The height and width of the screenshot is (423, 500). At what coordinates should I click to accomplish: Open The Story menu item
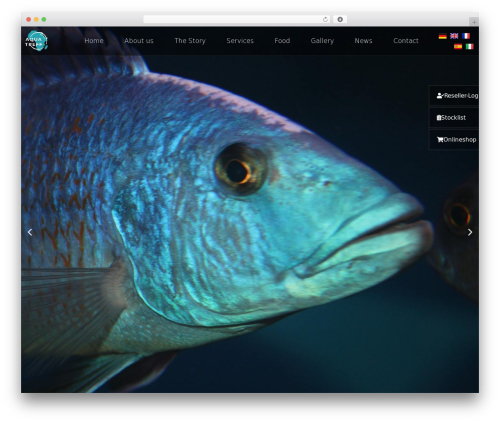tap(190, 41)
